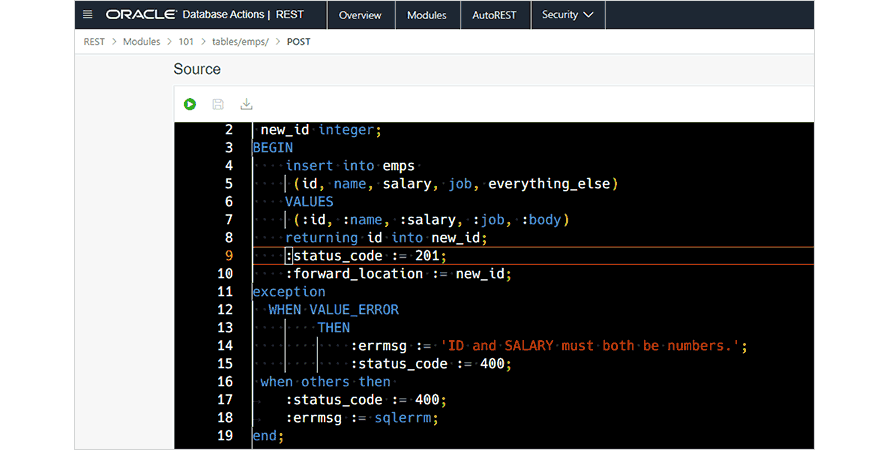Click the Download source icon
Viewport: 888px width, 450px height.
246,104
